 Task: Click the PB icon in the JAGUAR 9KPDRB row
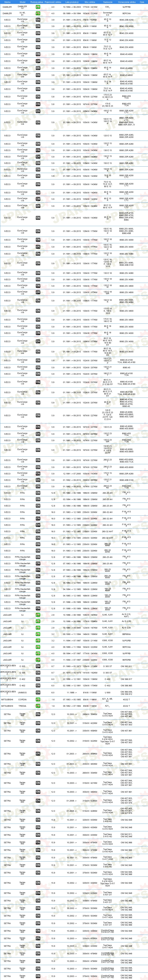tap(38, 660)
